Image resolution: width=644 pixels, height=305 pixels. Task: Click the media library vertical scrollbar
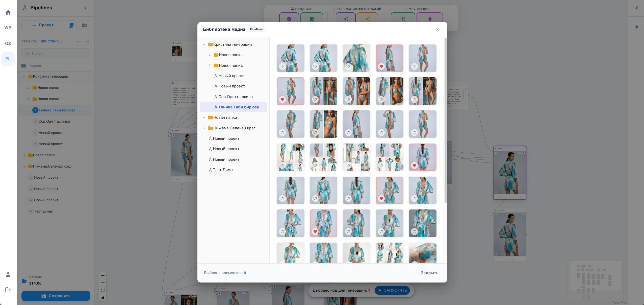click(x=446, y=121)
